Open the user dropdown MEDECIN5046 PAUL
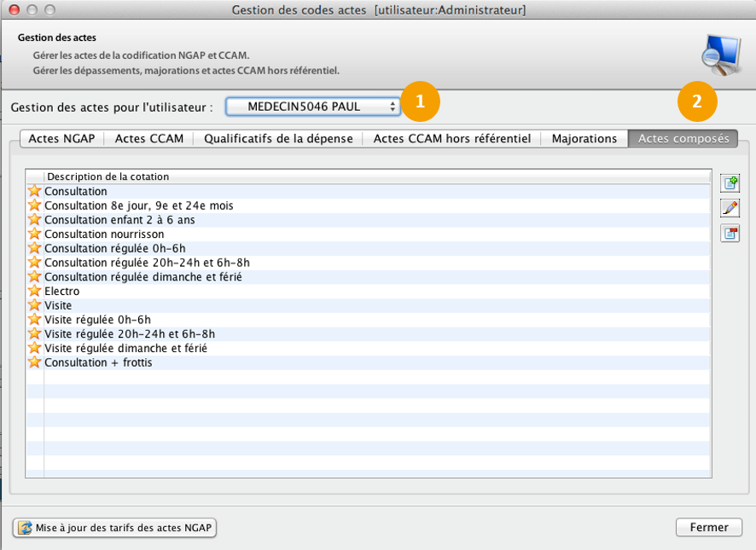 312,107
